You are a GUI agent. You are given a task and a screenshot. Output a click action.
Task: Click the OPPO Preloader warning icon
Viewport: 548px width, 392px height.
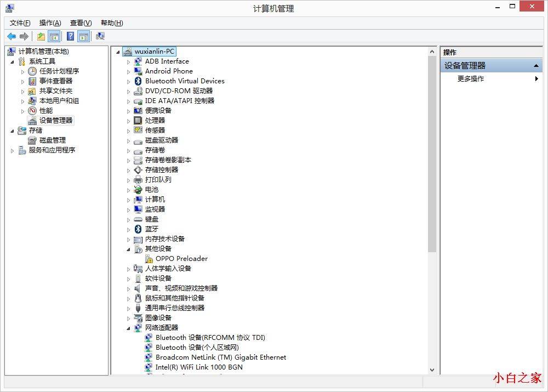(x=149, y=259)
